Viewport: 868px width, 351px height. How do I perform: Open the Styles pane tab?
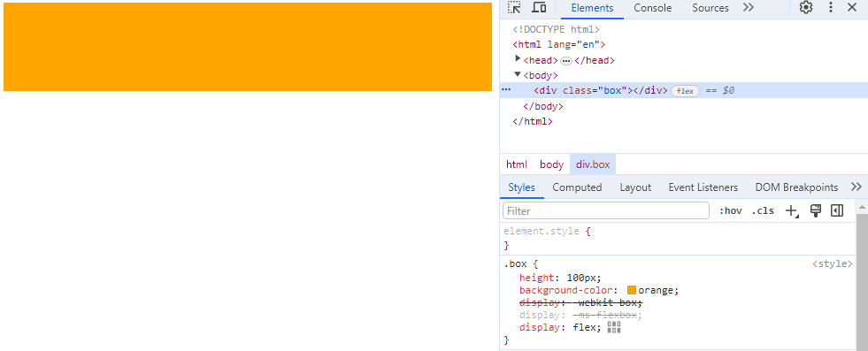pyautogui.click(x=521, y=187)
